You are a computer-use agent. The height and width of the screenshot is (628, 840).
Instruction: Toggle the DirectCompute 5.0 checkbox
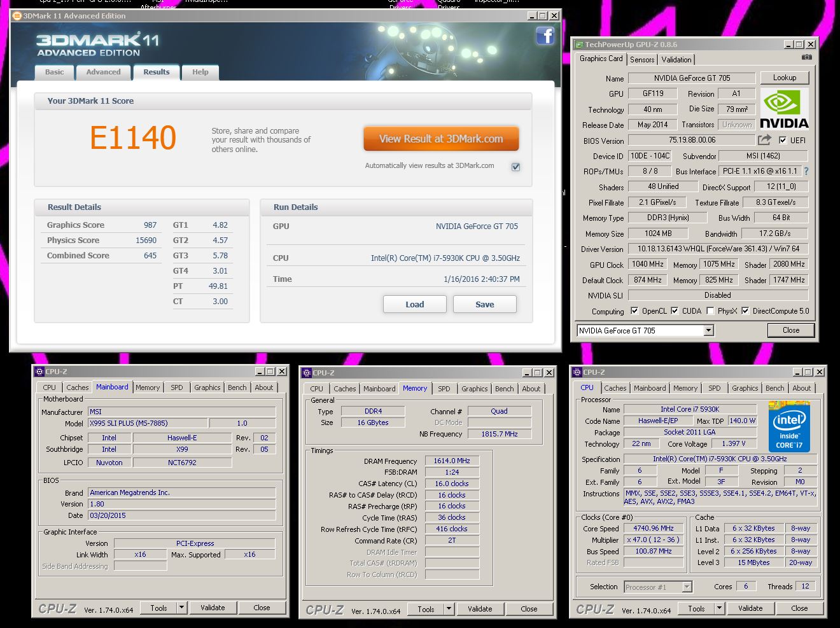[x=745, y=311]
